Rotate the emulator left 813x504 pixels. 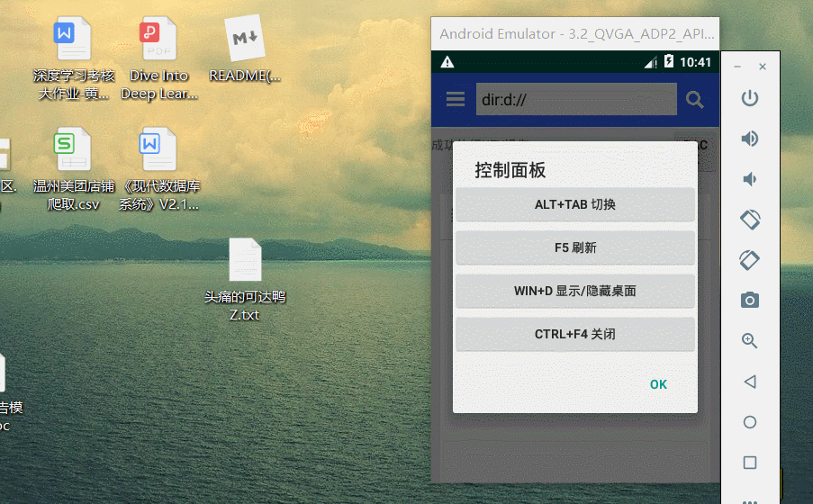tap(750, 220)
